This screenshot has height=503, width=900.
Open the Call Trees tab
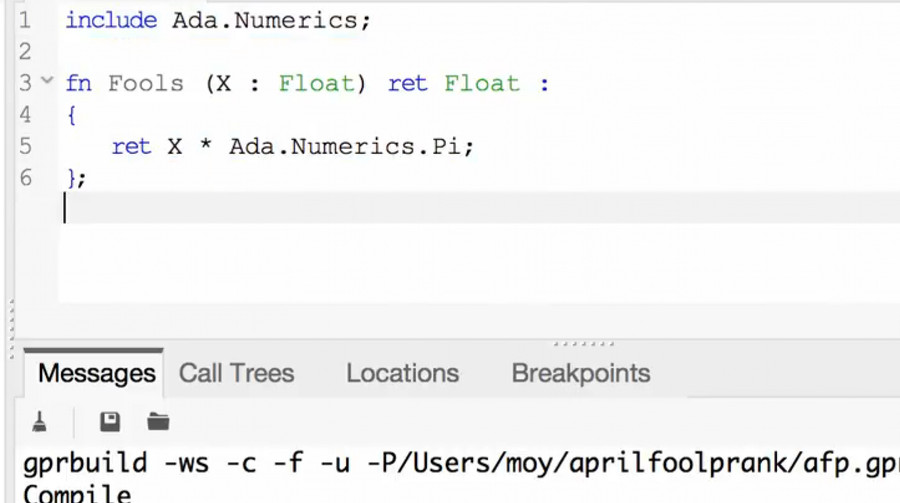[236, 373]
